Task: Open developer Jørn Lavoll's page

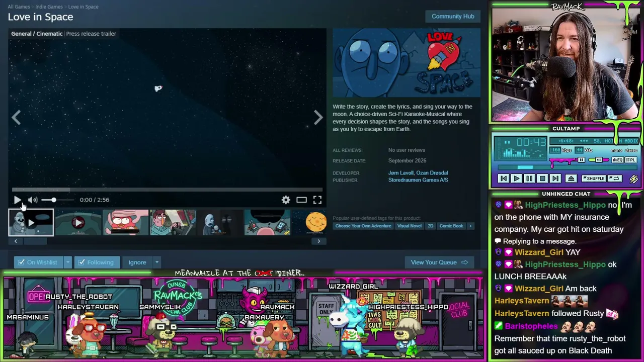Action: click(x=401, y=173)
